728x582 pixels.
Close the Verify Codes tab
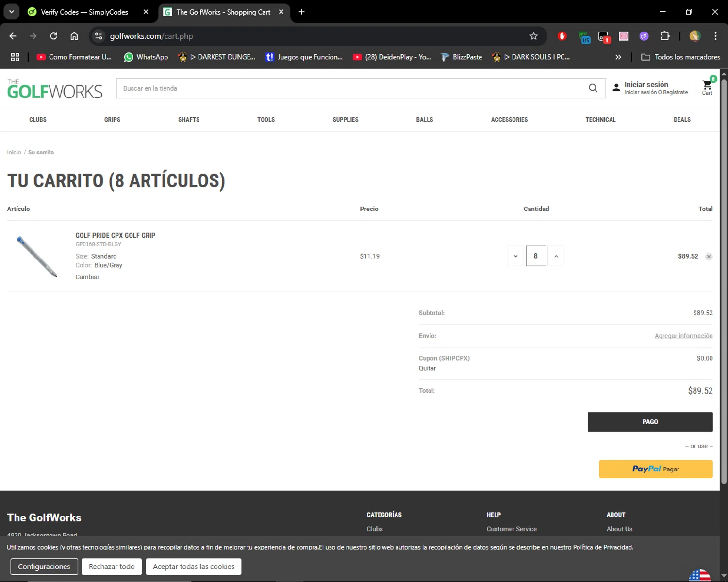[146, 12]
